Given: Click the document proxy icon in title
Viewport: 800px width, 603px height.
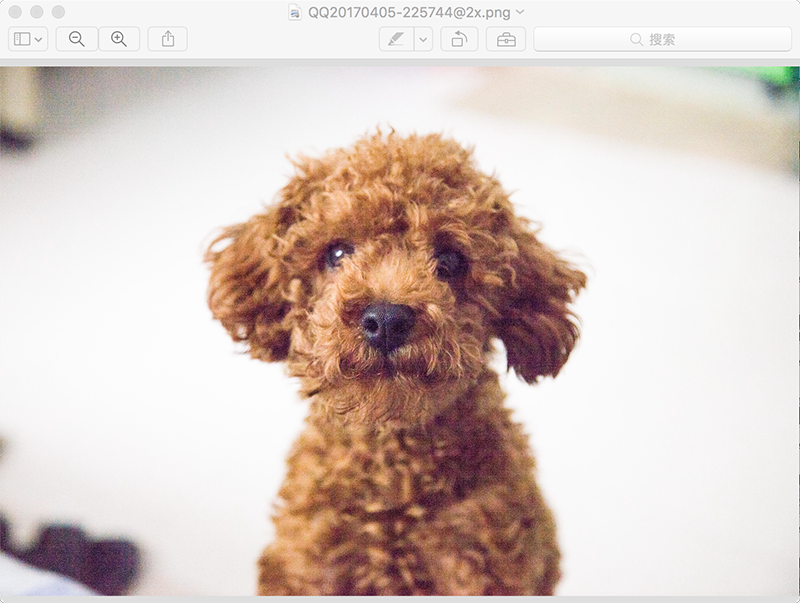Looking at the screenshot, I should pos(295,12).
